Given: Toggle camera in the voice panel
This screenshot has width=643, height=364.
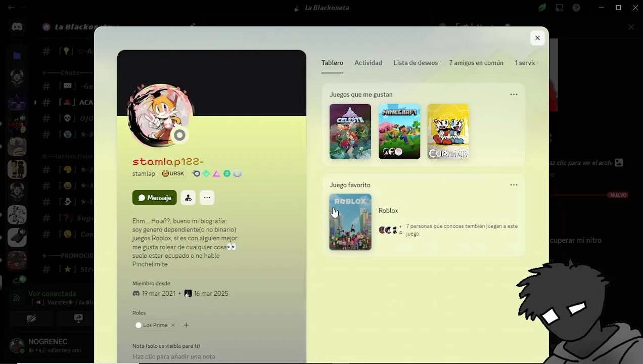Looking at the screenshot, I should click(31, 318).
